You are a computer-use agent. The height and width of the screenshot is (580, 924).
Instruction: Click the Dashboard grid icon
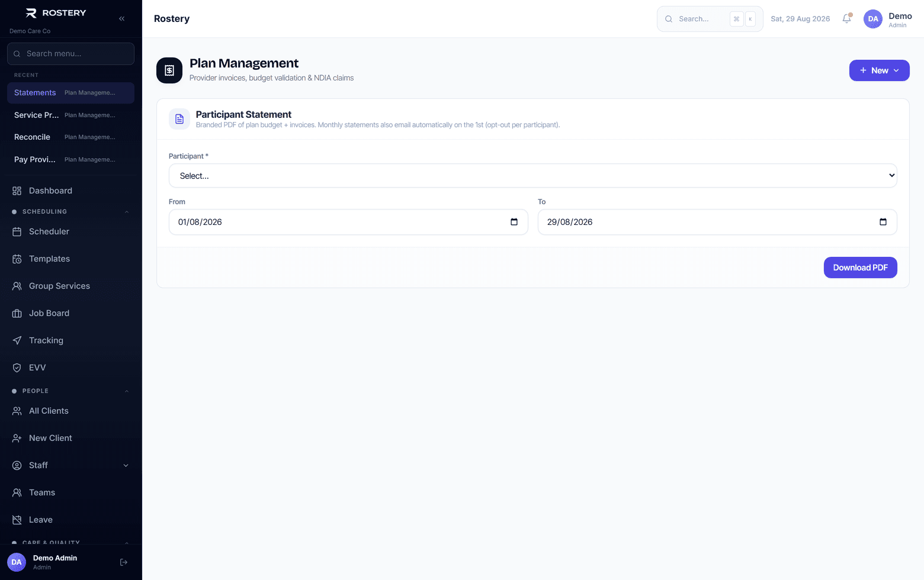click(17, 191)
